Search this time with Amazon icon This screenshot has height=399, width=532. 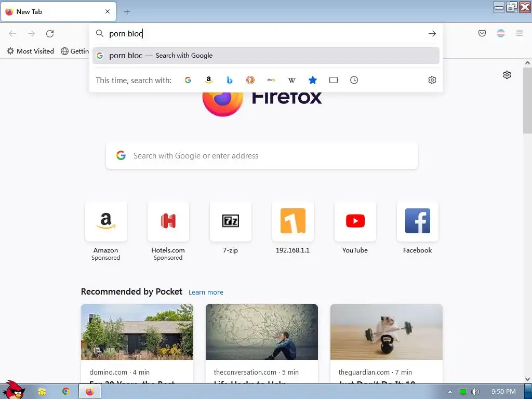pyautogui.click(x=209, y=80)
